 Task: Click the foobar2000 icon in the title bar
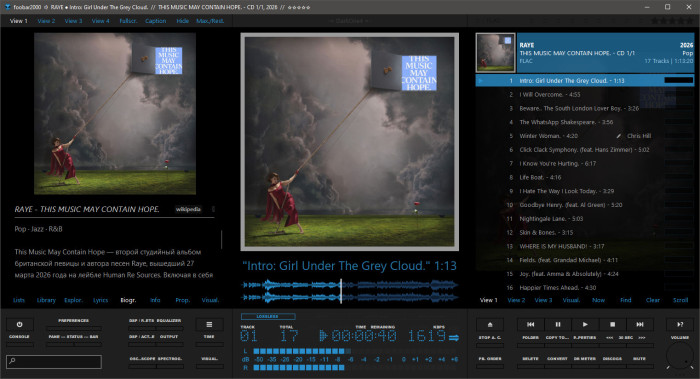click(x=7, y=7)
